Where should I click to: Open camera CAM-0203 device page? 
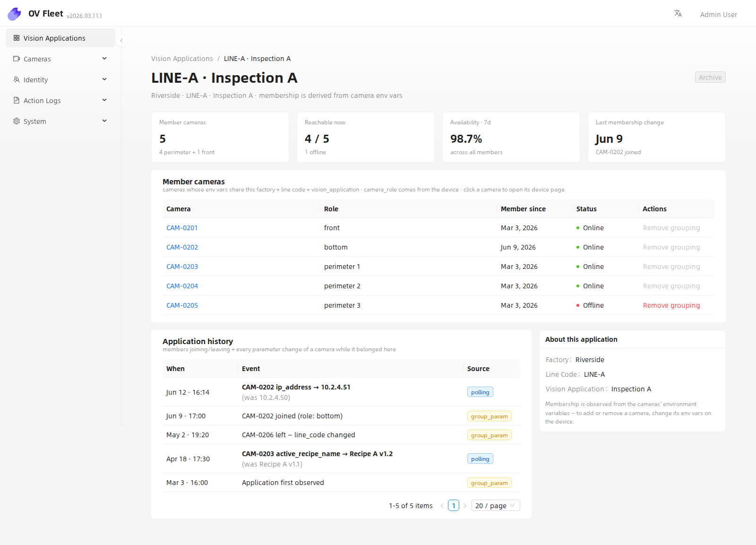click(182, 267)
